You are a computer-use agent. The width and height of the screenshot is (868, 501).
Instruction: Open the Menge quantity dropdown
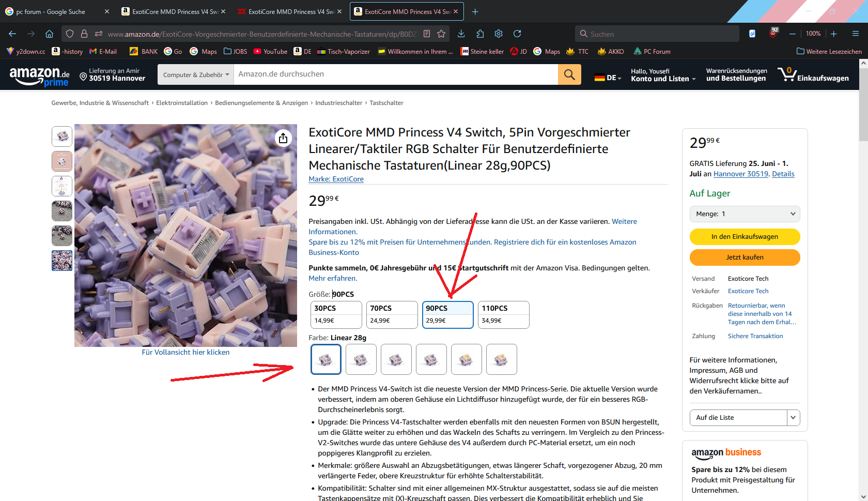click(745, 214)
